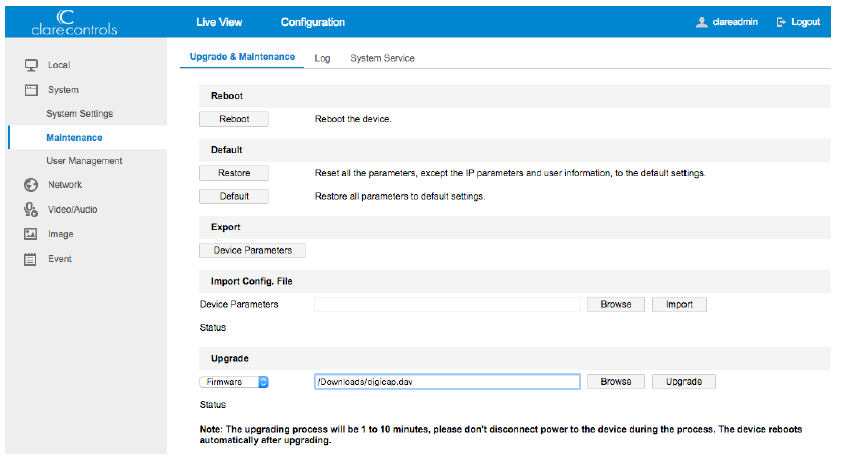Open the Firmware upgrade type dropdown

[234, 382]
